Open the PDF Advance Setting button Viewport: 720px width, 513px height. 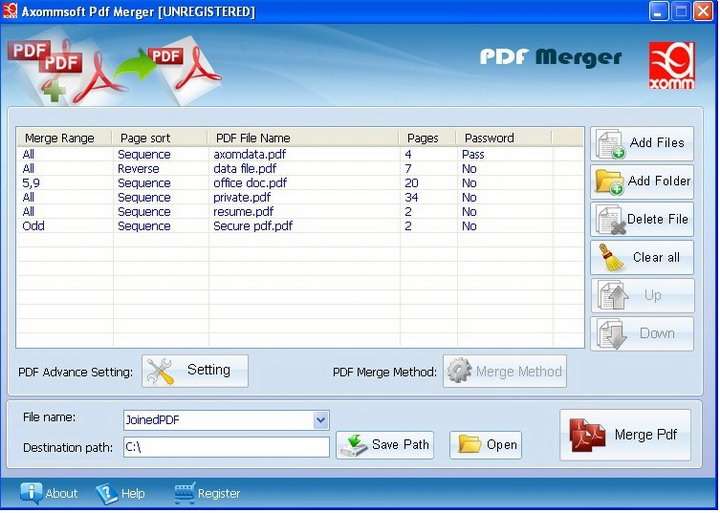pyautogui.click(x=195, y=371)
